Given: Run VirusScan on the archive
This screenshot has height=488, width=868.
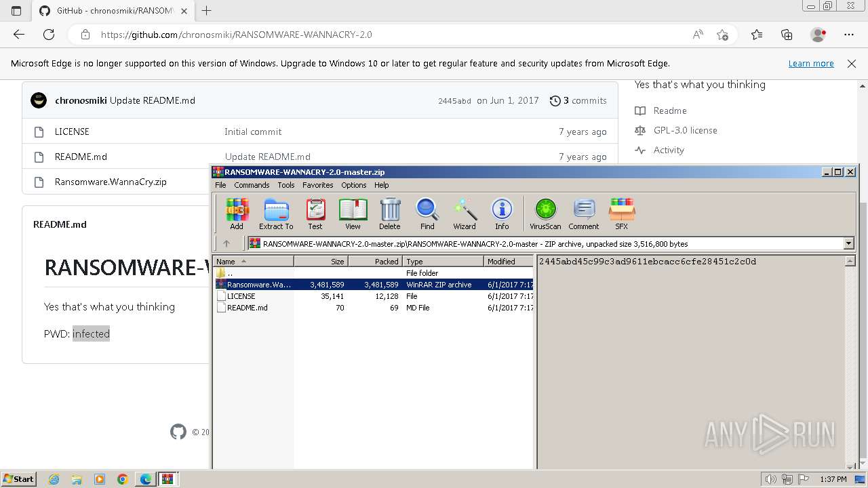Looking at the screenshot, I should [x=545, y=214].
